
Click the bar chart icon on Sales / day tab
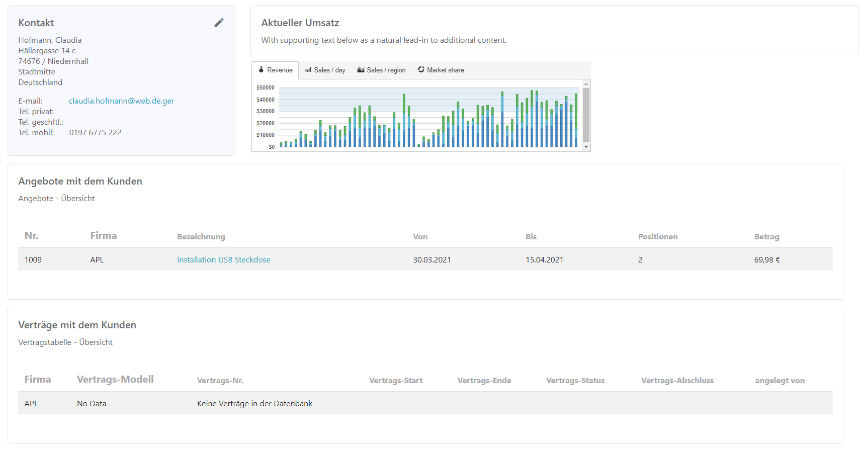coord(308,70)
